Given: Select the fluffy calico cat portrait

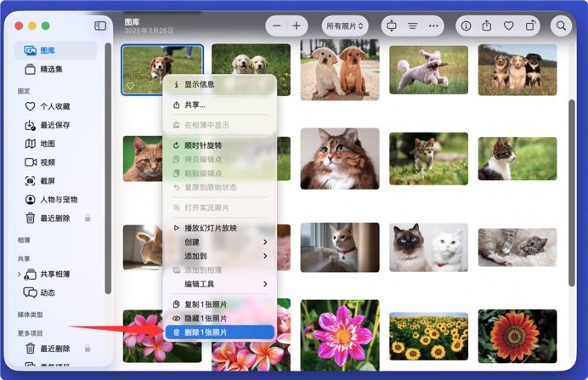Looking at the screenshot, I should (340, 159).
